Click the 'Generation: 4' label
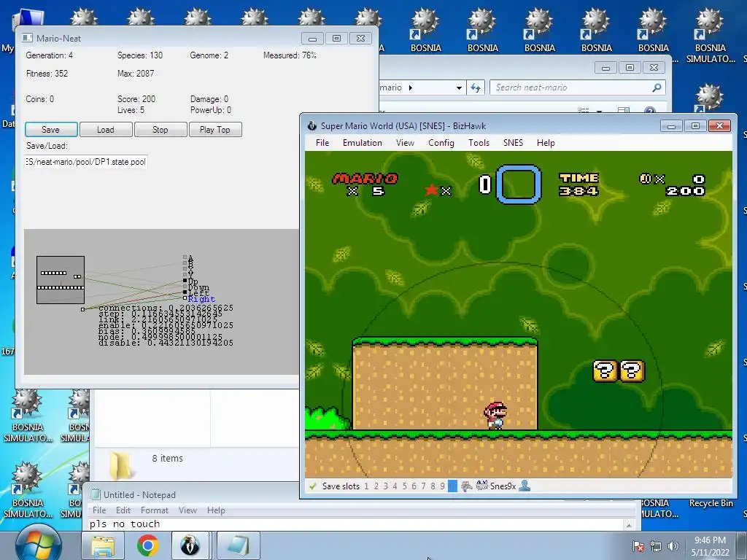The height and width of the screenshot is (560, 747). coord(50,55)
